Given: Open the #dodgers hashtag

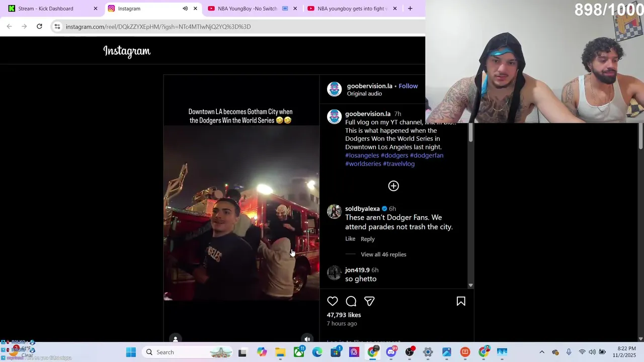Looking at the screenshot, I should coord(394,155).
